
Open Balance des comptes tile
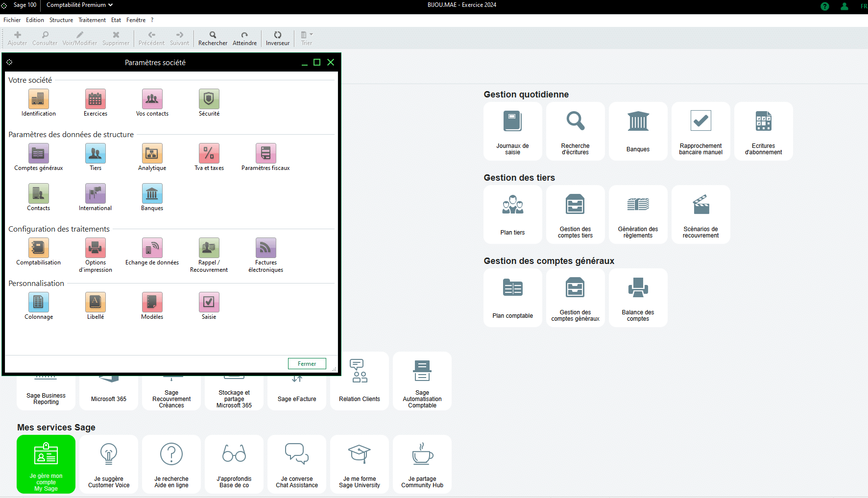point(638,298)
